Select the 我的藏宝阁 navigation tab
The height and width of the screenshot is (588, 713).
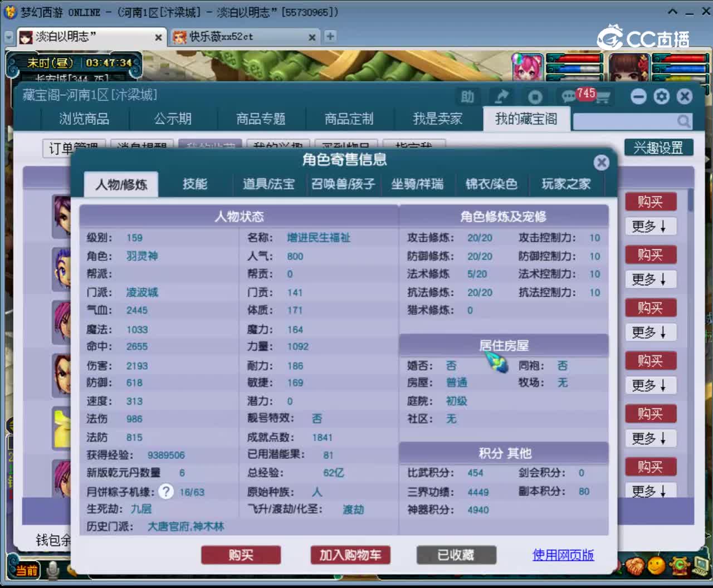526,119
